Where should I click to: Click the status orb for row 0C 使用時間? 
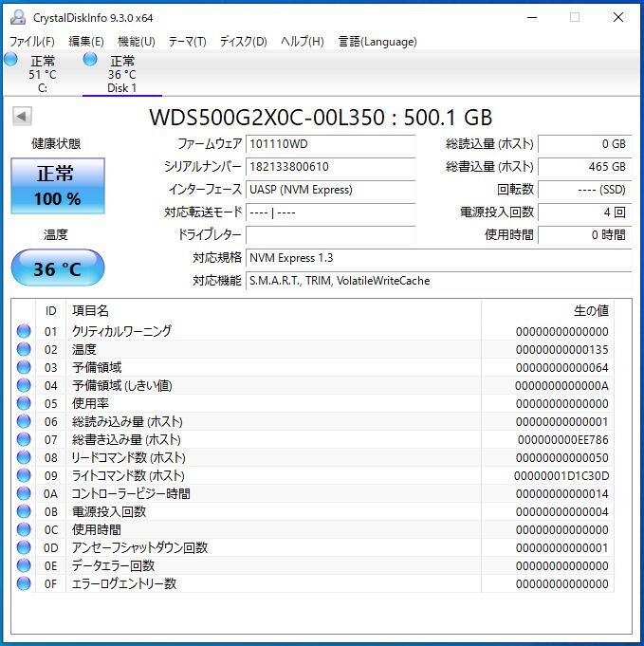point(24,530)
